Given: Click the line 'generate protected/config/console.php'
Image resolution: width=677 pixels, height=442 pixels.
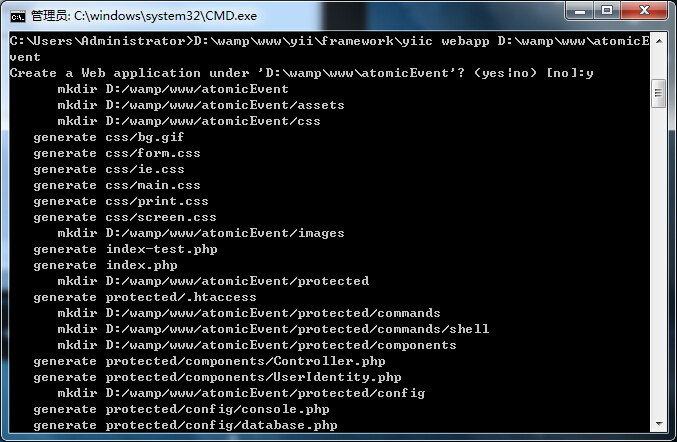Looking at the screenshot, I should pos(181,409).
